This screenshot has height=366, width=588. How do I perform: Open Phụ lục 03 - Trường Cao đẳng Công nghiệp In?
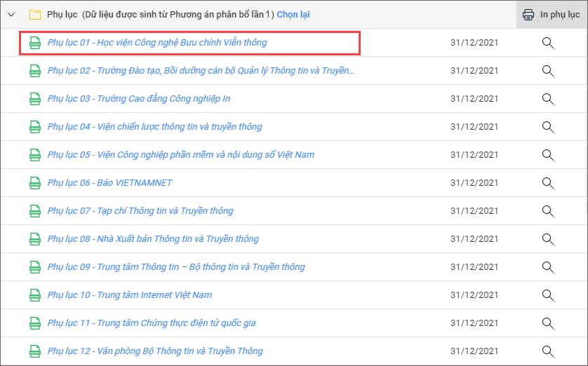coord(139,99)
